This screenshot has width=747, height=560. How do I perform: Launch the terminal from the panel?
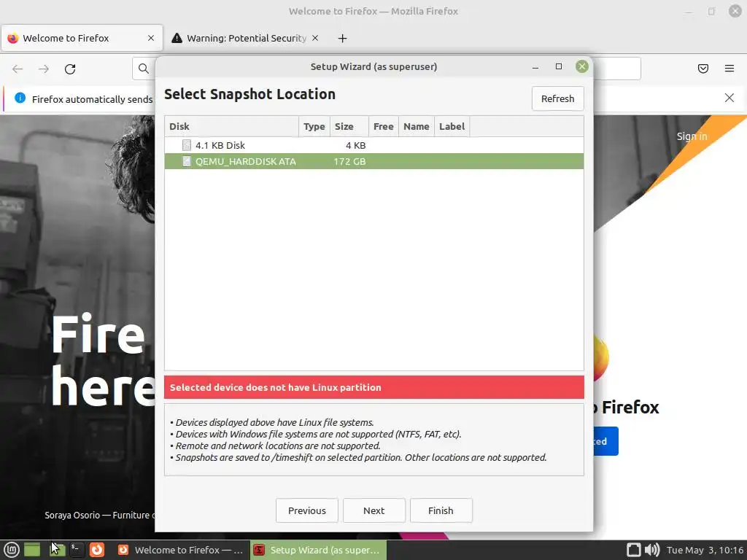pyautogui.click(x=76, y=550)
